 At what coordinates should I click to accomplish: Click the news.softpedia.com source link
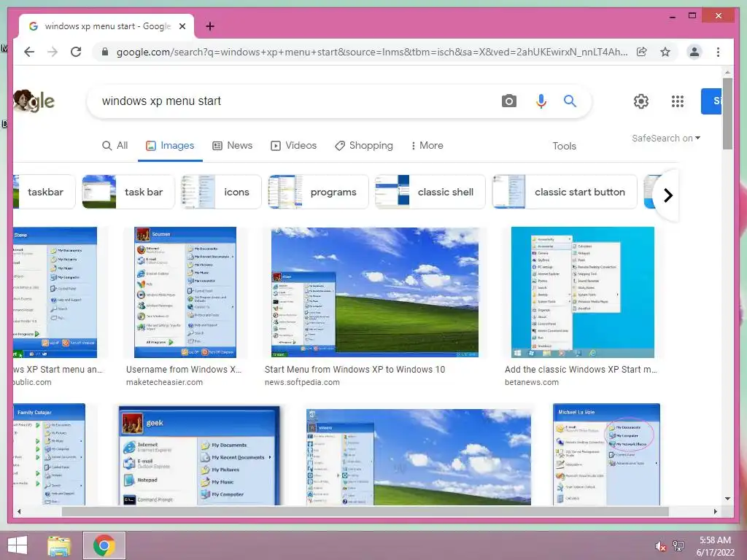pos(302,382)
